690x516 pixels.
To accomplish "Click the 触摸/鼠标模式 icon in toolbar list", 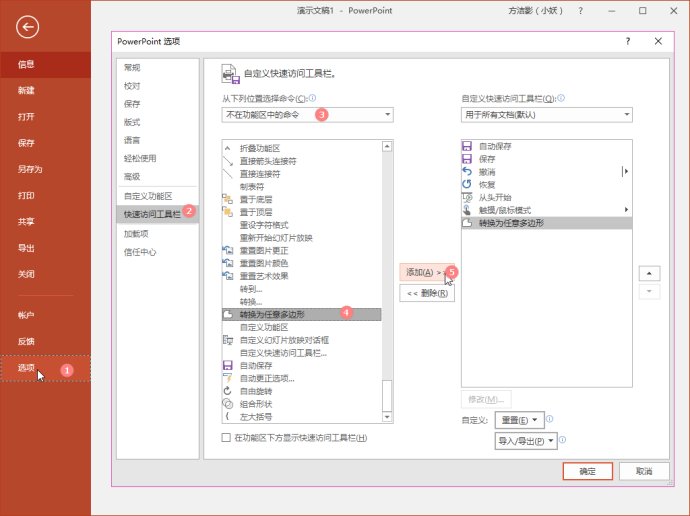I will point(467,210).
